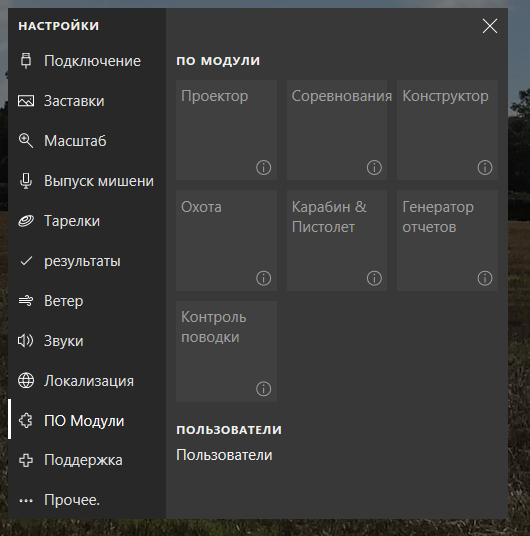Select the Генератор отчетов tile

448,241
